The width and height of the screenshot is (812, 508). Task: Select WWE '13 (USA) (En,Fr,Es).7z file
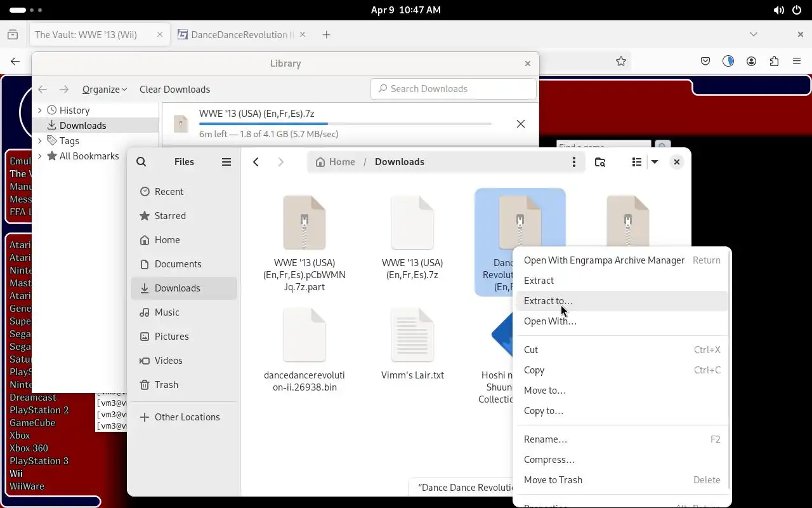point(412,237)
